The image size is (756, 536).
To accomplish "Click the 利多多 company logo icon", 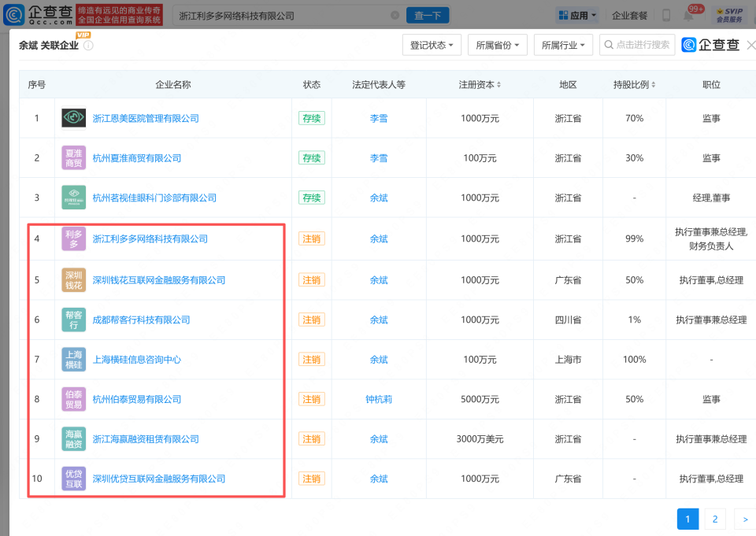I will (x=74, y=238).
